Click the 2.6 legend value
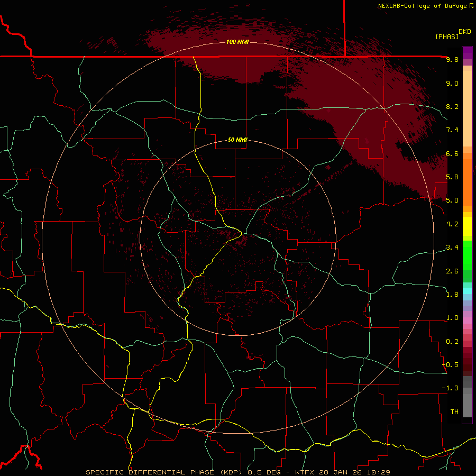 (452, 271)
